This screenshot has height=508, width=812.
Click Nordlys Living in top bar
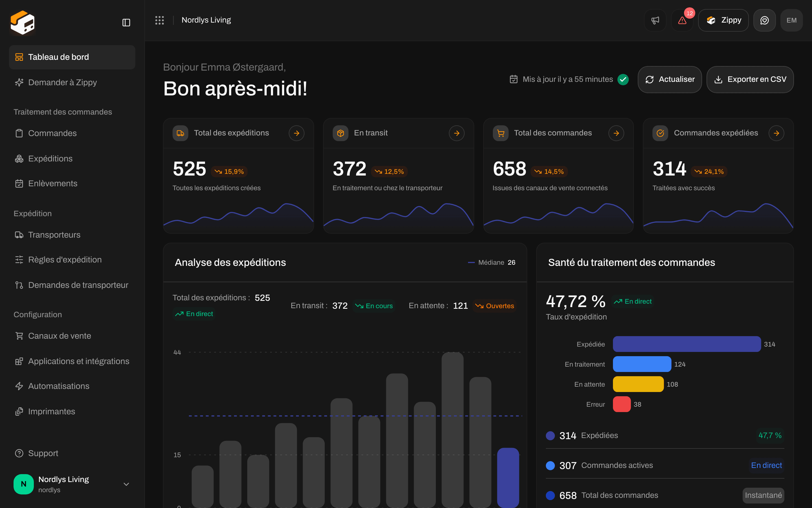tap(206, 20)
